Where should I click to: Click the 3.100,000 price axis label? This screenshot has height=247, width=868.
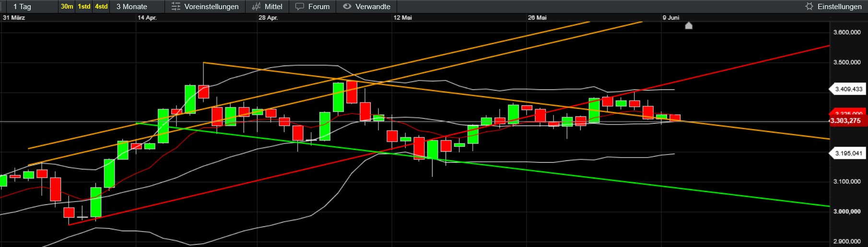[x=847, y=181]
